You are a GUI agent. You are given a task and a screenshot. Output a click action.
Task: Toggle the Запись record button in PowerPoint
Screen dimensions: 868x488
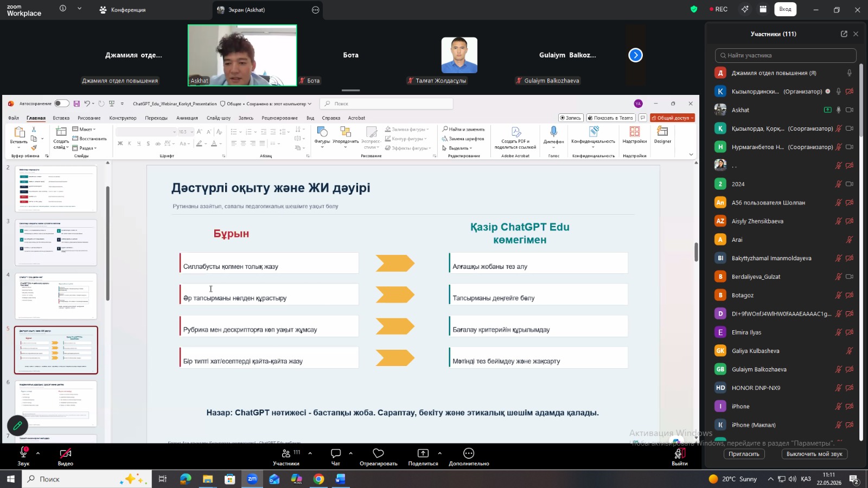[571, 118]
